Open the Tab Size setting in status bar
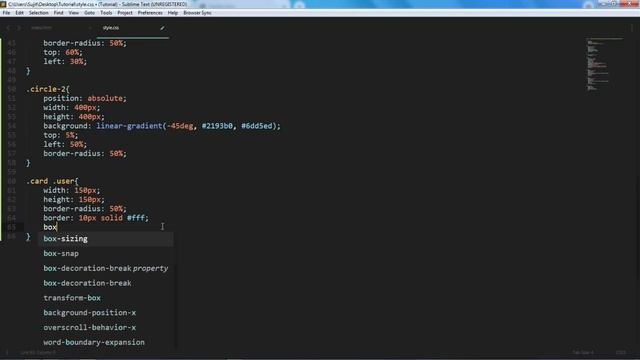 pyautogui.click(x=583, y=352)
